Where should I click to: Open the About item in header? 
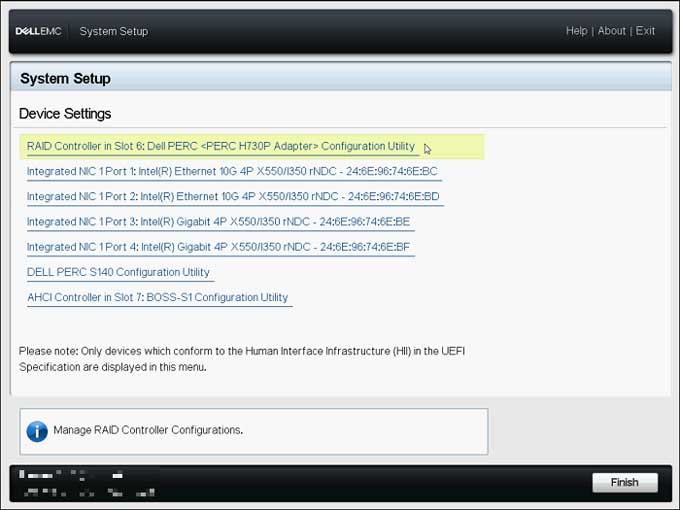pos(611,31)
